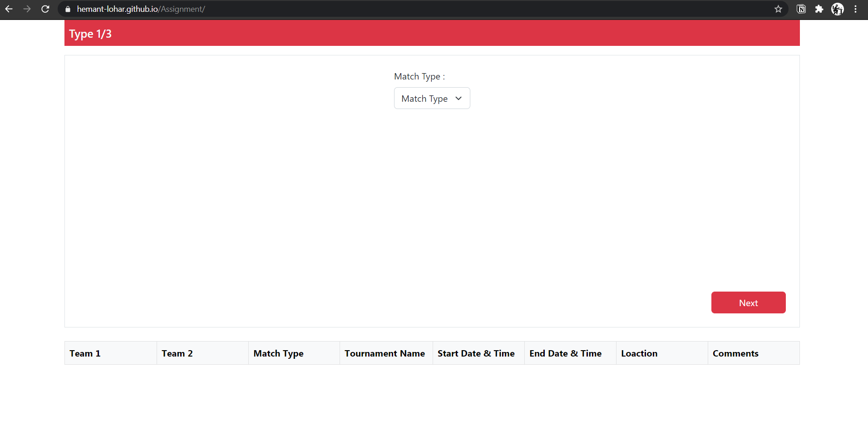Open the Chrome profile avatar

coord(838,9)
